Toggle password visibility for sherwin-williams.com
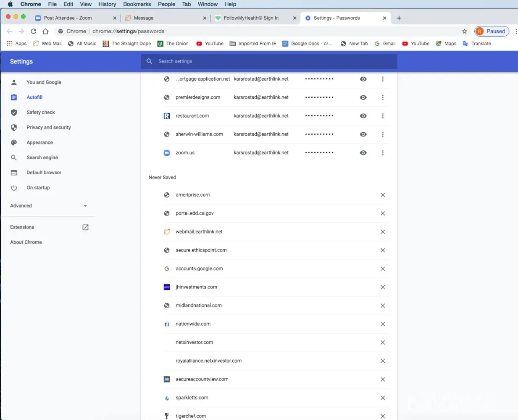The width and height of the screenshot is (518, 420). click(x=363, y=134)
